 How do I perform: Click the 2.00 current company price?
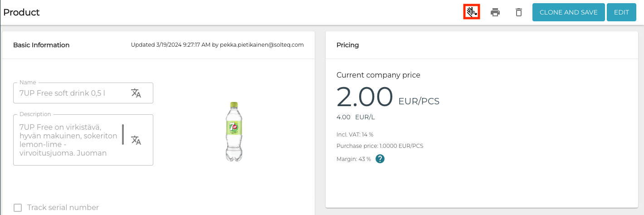pyautogui.click(x=365, y=97)
